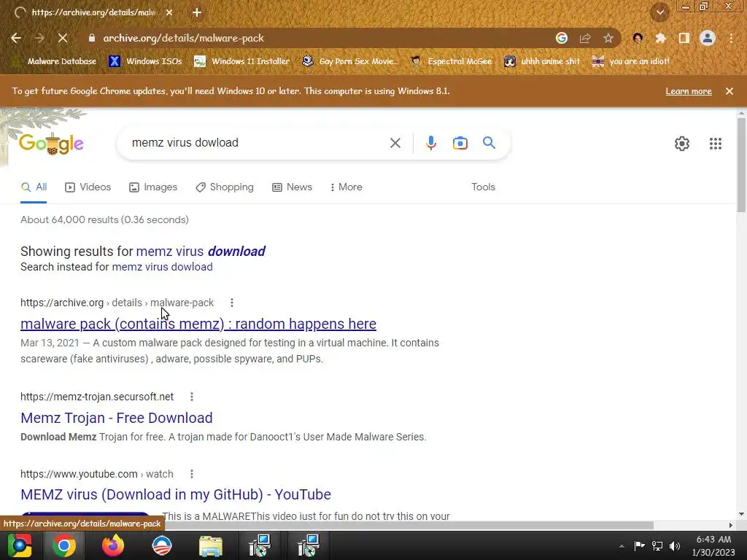Open Google quick settings gear
Viewport: 747px width, 560px height.
tap(682, 144)
